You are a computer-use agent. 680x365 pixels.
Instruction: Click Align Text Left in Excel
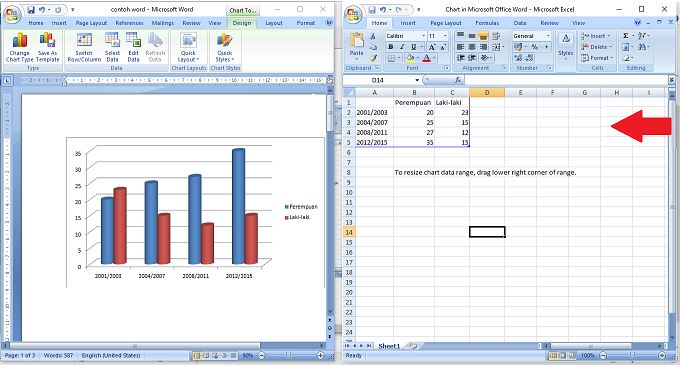pos(461,47)
